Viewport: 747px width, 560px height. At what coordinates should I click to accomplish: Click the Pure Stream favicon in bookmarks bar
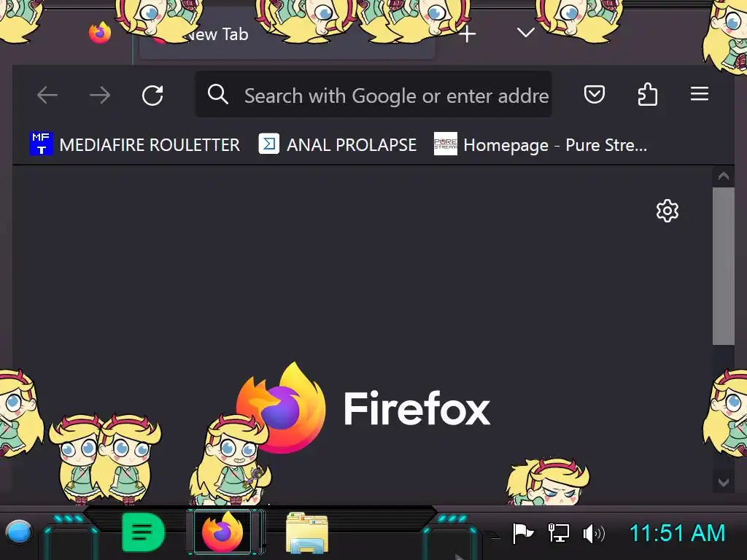coord(446,144)
